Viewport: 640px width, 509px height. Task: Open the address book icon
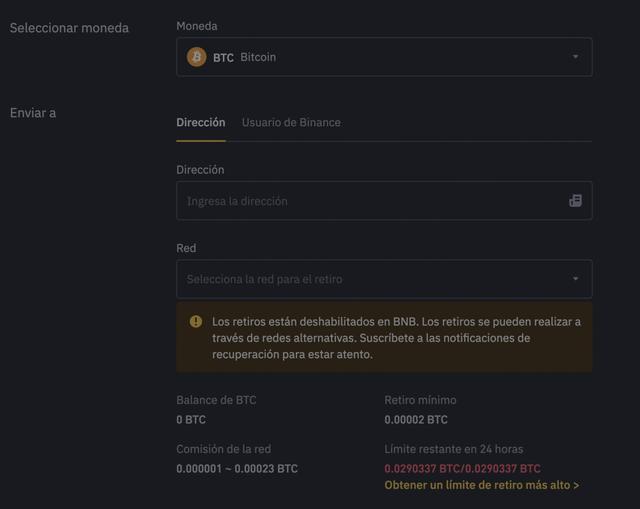click(575, 201)
